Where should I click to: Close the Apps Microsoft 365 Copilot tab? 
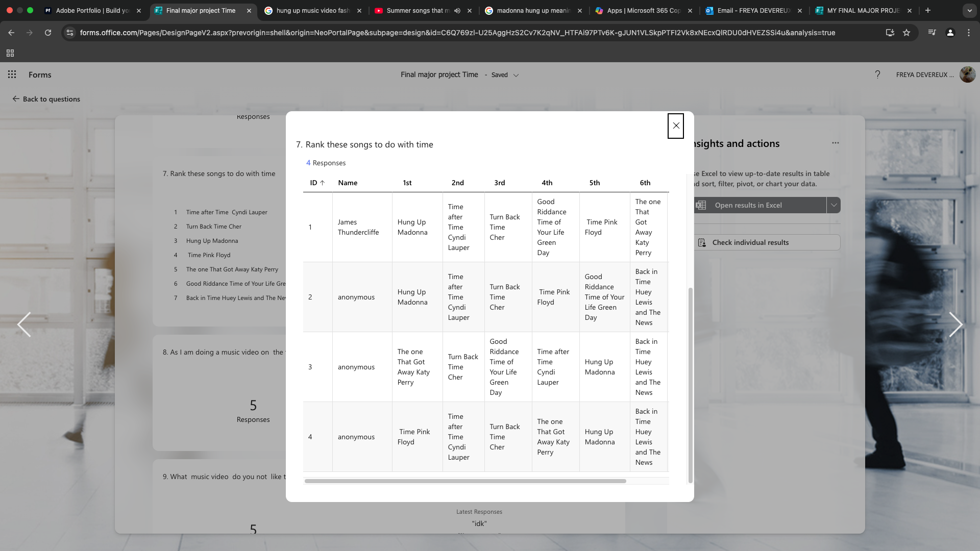690,10
